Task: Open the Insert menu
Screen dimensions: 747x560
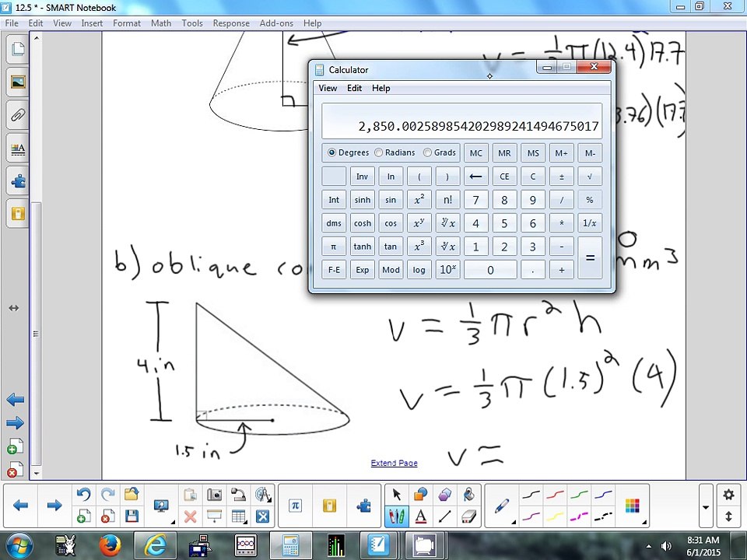Action: tap(92, 23)
